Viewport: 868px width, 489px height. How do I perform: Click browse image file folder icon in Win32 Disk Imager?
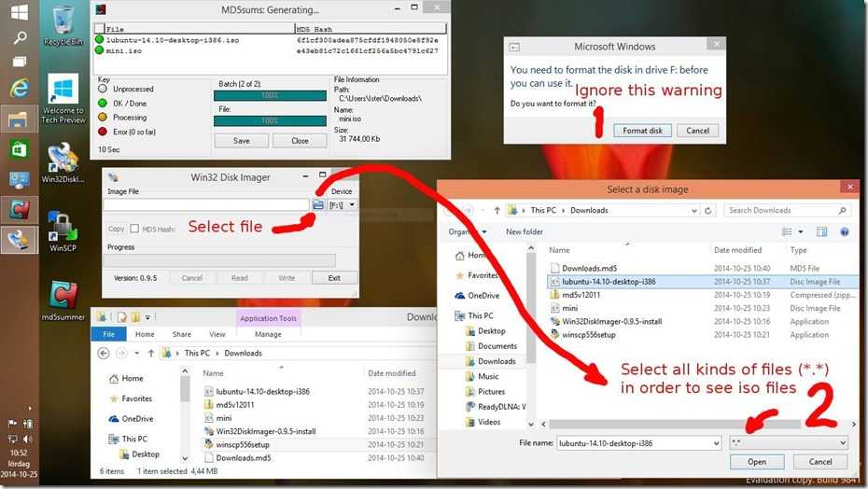(x=318, y=205)
